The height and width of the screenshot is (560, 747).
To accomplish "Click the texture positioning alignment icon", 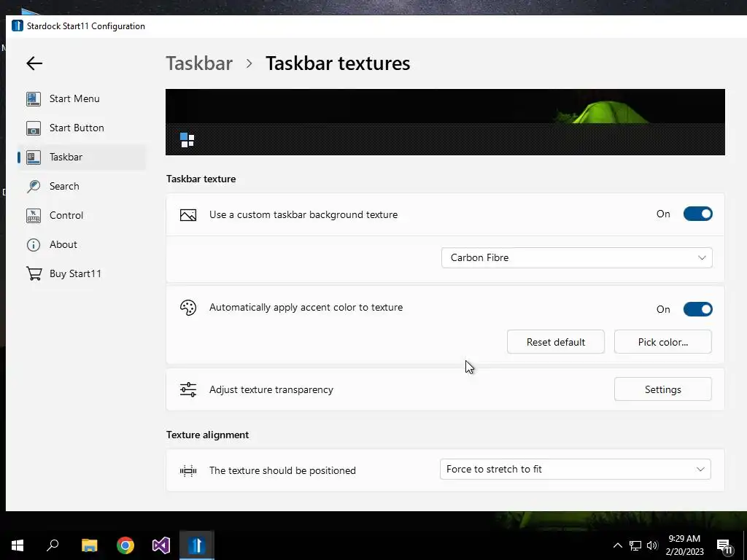I will pyautogui.click(x=188, y=471).
